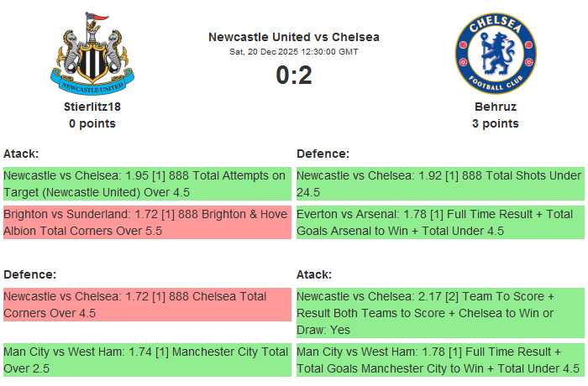Select Manchester City to Win + Total Under 4.5 bet
Screen dimensions: 588x386
(440, 360)
